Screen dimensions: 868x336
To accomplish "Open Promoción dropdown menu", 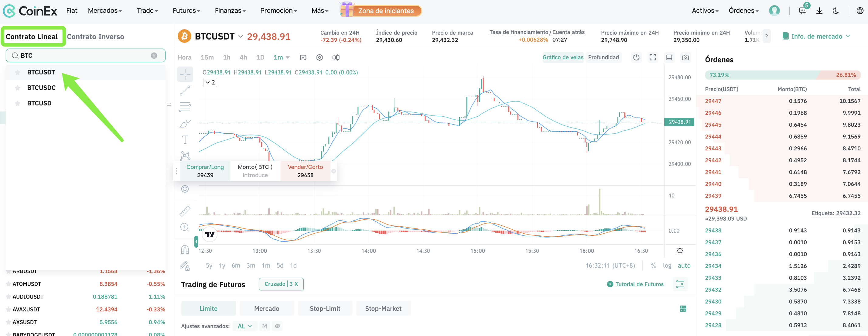I will [x=278, y=11].
